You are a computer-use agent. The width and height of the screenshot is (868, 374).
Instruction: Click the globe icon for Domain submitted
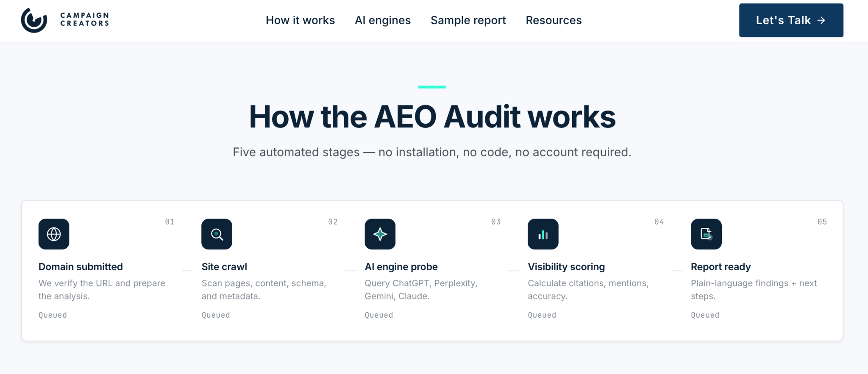[54, 234]
